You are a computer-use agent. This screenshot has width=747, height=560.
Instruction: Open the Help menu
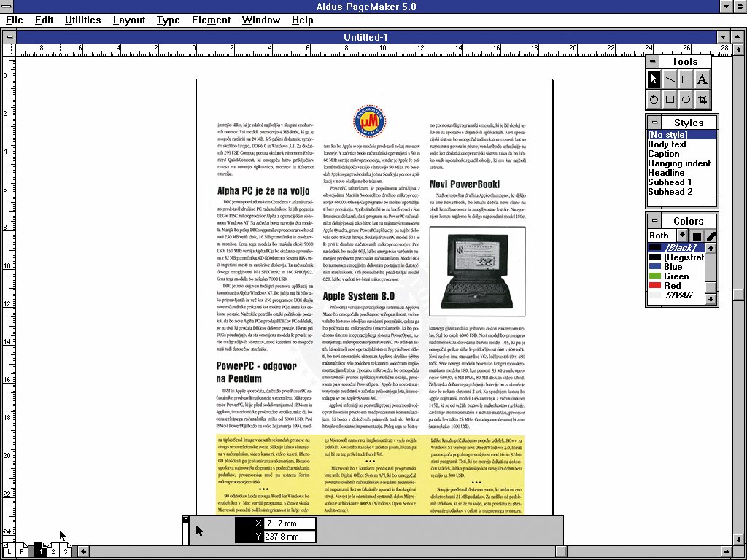[303, 20]
